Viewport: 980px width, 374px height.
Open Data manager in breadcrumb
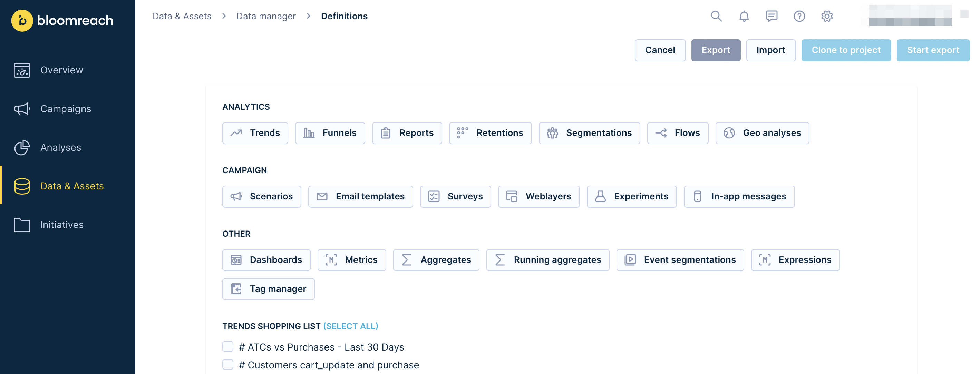(266, 16)
